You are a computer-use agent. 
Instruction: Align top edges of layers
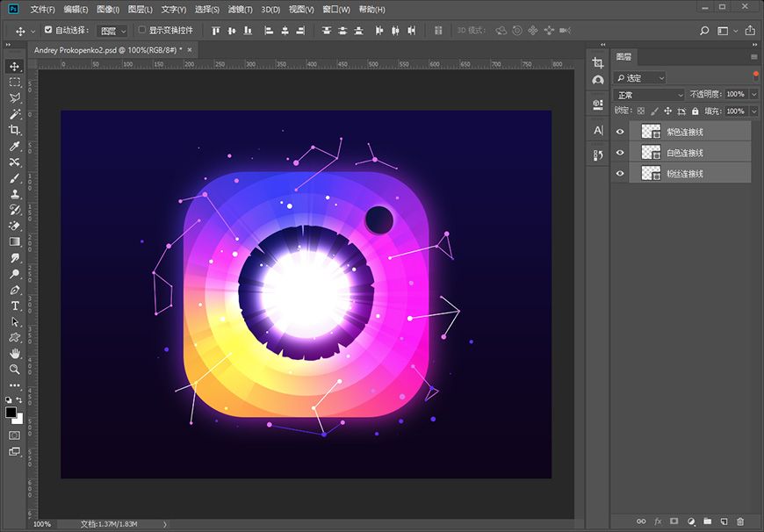point(215,31)
